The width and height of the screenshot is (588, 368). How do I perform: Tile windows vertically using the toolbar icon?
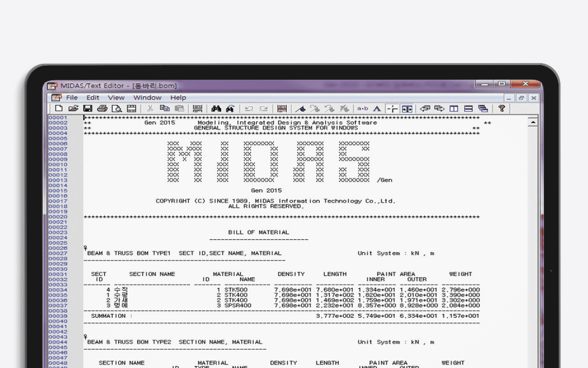454,109
